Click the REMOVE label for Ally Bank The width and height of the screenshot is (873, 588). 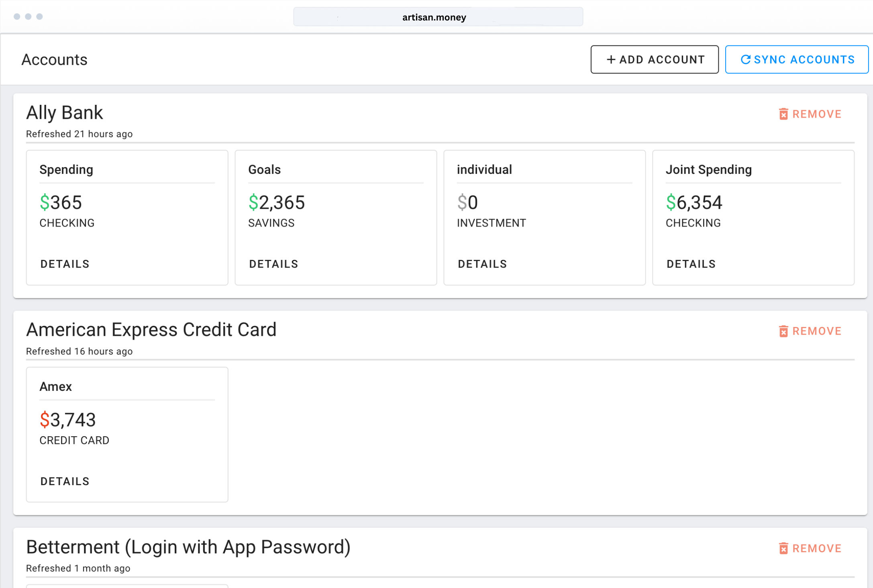[817, 114]
